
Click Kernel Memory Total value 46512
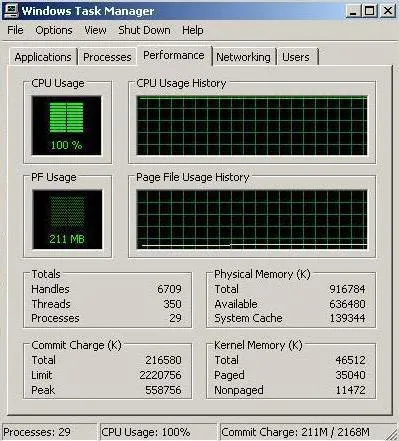click(350, 360)
